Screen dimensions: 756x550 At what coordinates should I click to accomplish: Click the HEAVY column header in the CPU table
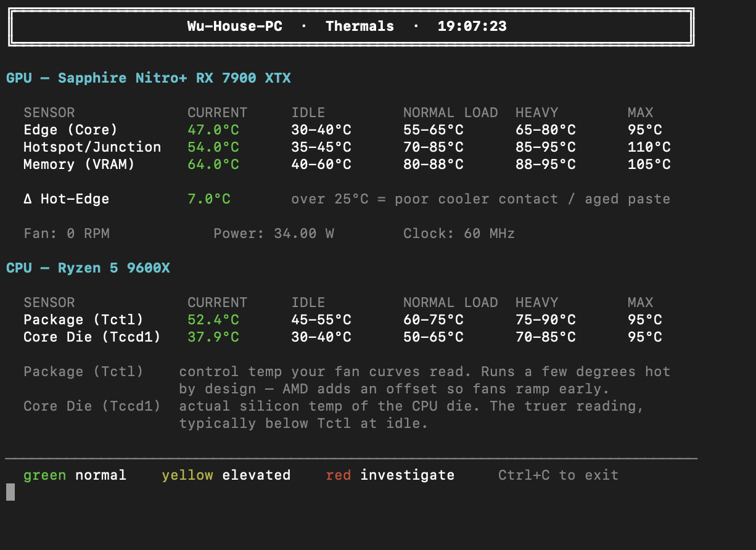pos(537,302)
